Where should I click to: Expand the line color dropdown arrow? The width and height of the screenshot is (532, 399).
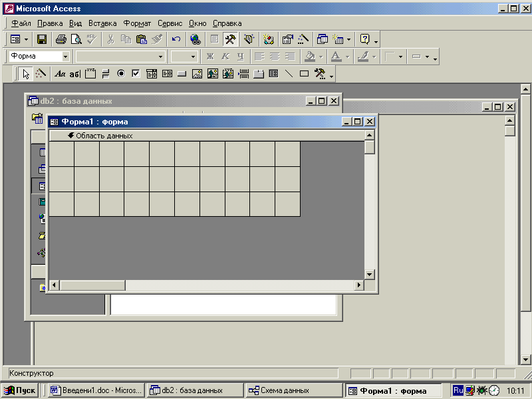374,57
